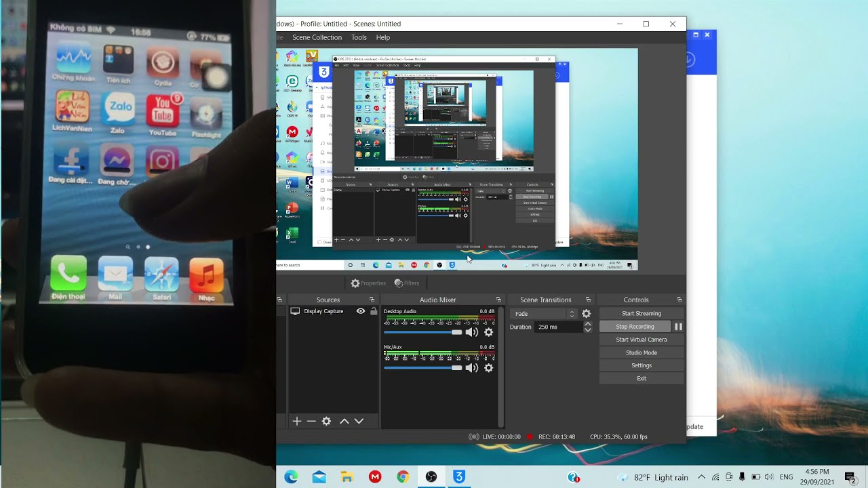Open Mail app in the taskbar
The width and height of the screenshot is (868, 488).
tap(319, 477)
